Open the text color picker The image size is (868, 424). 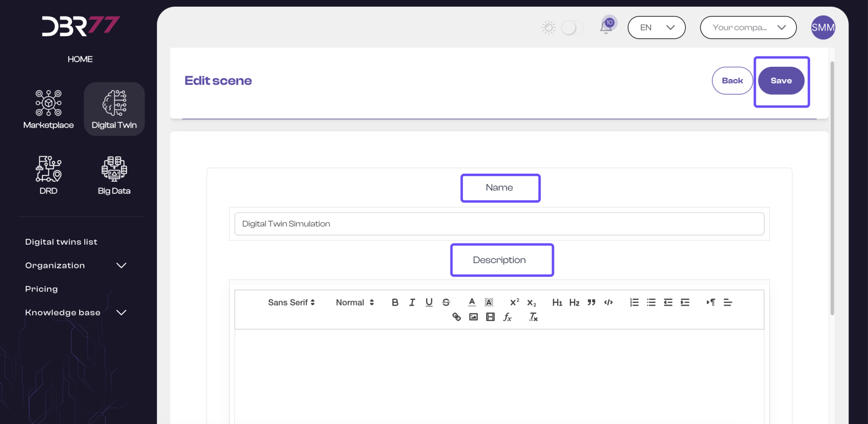472,302
